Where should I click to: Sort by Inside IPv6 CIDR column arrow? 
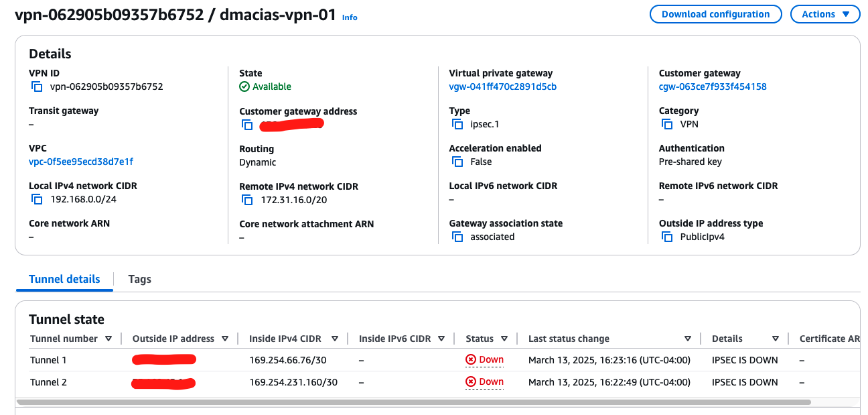click(441, 339)
